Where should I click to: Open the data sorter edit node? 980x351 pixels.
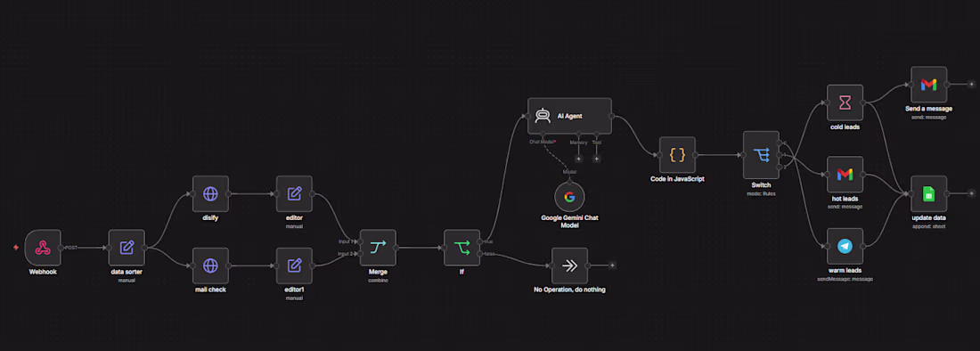pos(127,248)
